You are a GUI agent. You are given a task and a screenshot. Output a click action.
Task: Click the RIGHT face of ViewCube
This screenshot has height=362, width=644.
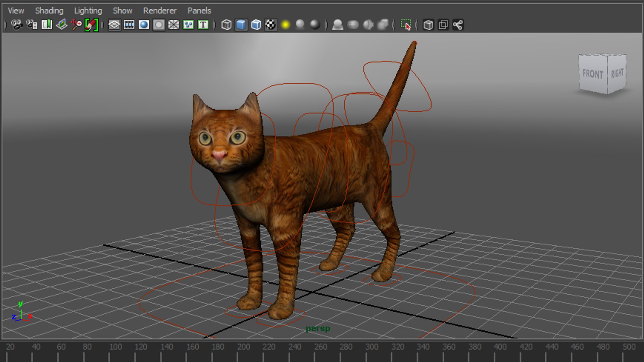pos(617,73)
